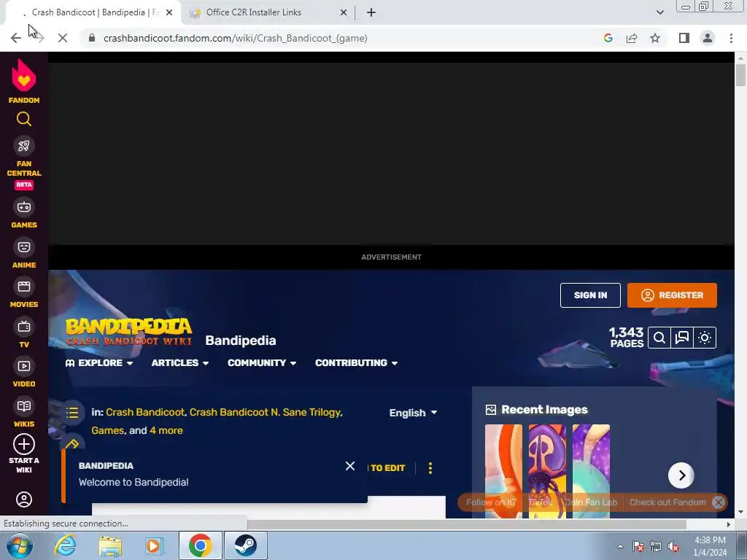Image resolution: width=747 pixels, height=560 pixels.
Task: Open the Windows Start menu
Action: (19, 545)
